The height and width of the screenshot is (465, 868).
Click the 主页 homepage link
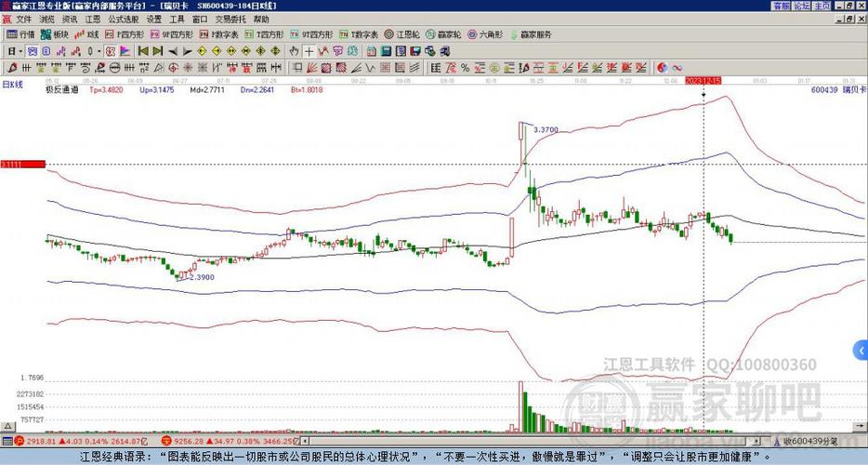pyautogui.click(x=822, y=6)
